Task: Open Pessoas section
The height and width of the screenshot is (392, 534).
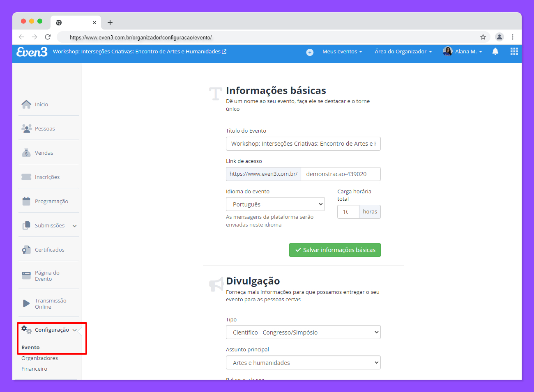Action: [x=45, y=129]
